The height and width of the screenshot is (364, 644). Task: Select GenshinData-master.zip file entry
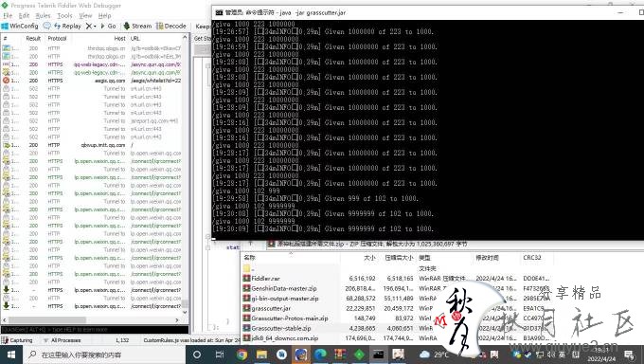[x=284, y=288]
